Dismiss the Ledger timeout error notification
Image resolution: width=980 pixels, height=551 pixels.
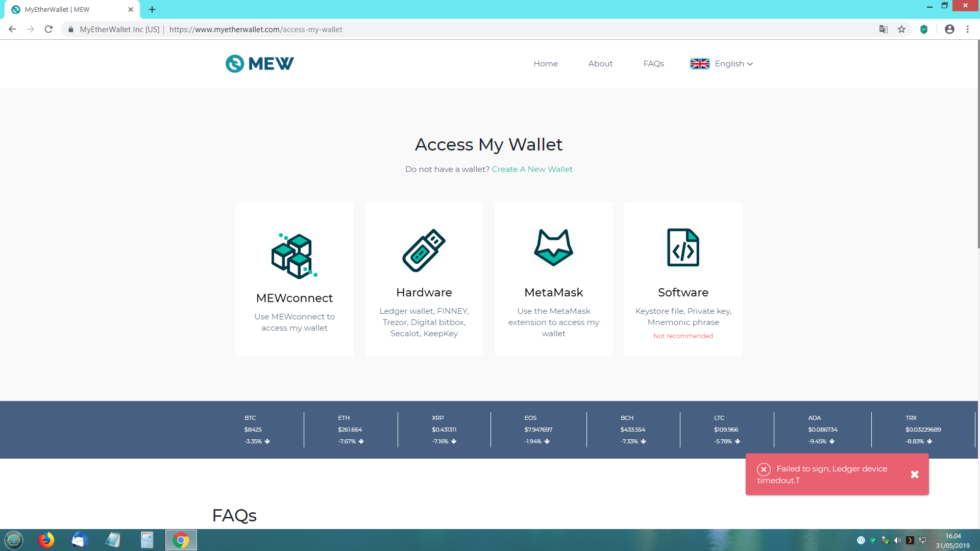pos(915,474)
